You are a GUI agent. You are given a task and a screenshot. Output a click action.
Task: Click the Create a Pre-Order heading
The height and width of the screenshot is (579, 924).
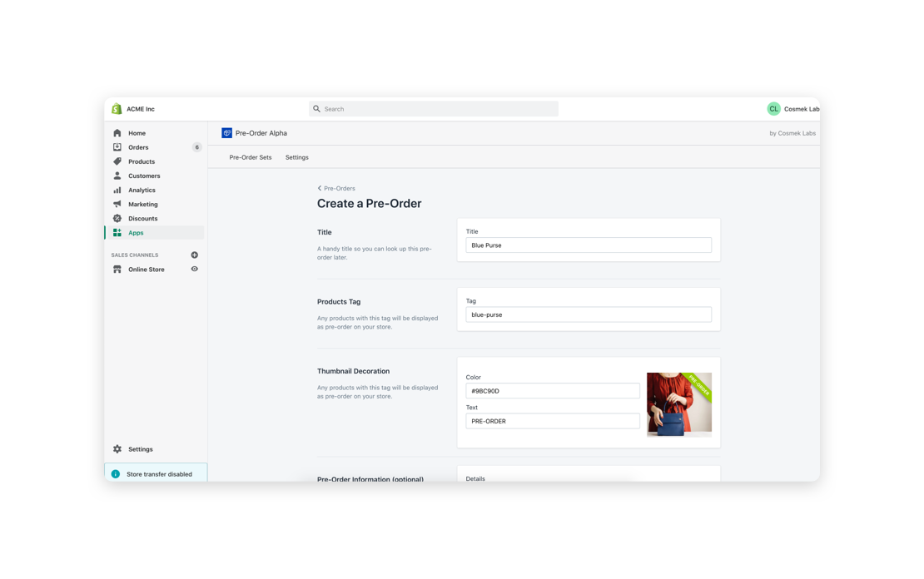point(370,203)
